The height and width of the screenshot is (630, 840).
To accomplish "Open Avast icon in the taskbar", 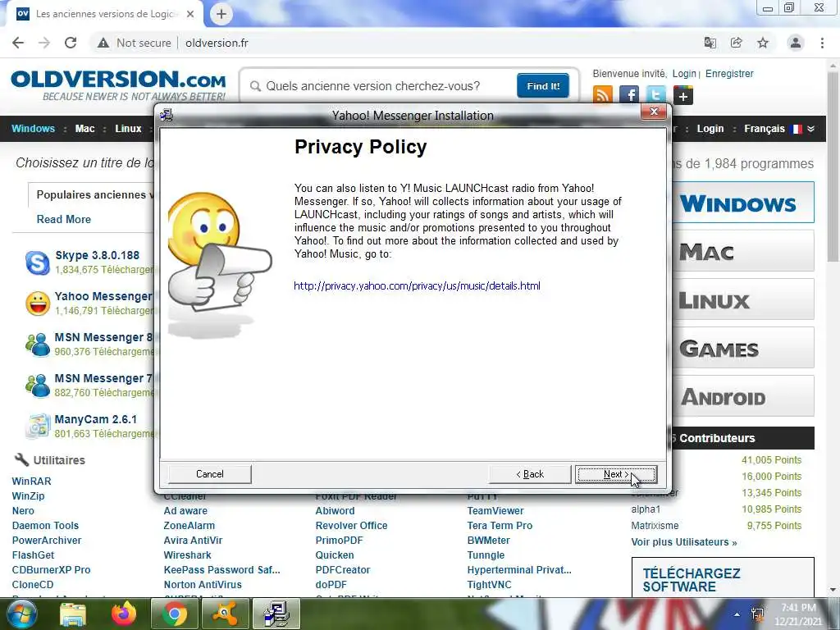I will coord(225,614).
